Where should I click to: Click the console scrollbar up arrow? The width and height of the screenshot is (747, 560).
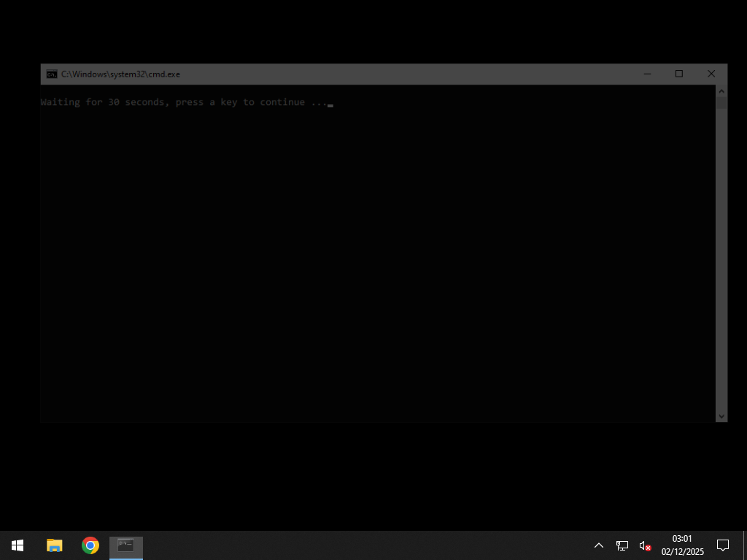coord(721,90)
